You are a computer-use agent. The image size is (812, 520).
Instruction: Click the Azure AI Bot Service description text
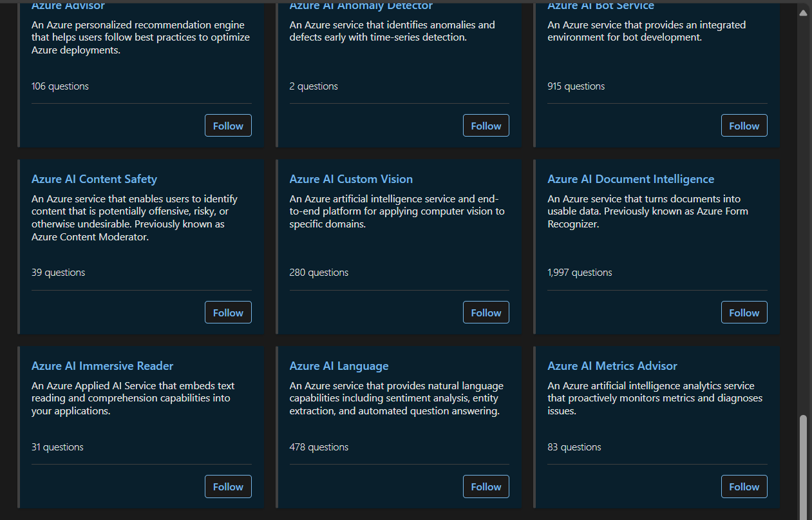pos(647,31)
